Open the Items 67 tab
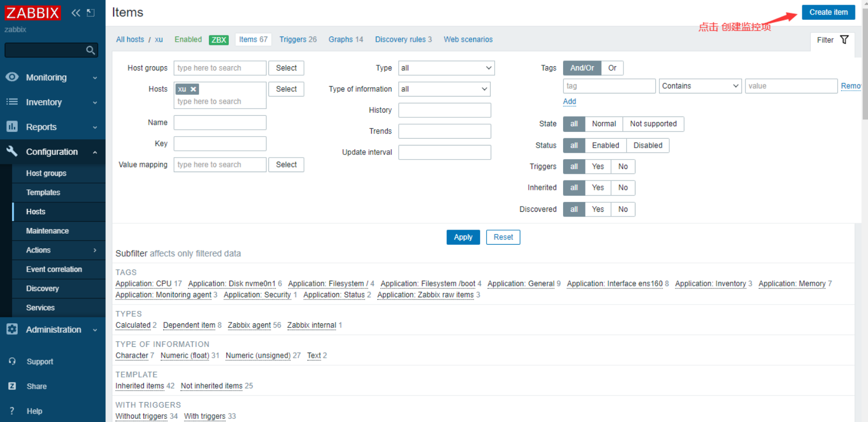Image resolution: width=868 pixels, height=422 pixels. click(x=253, y=40)
